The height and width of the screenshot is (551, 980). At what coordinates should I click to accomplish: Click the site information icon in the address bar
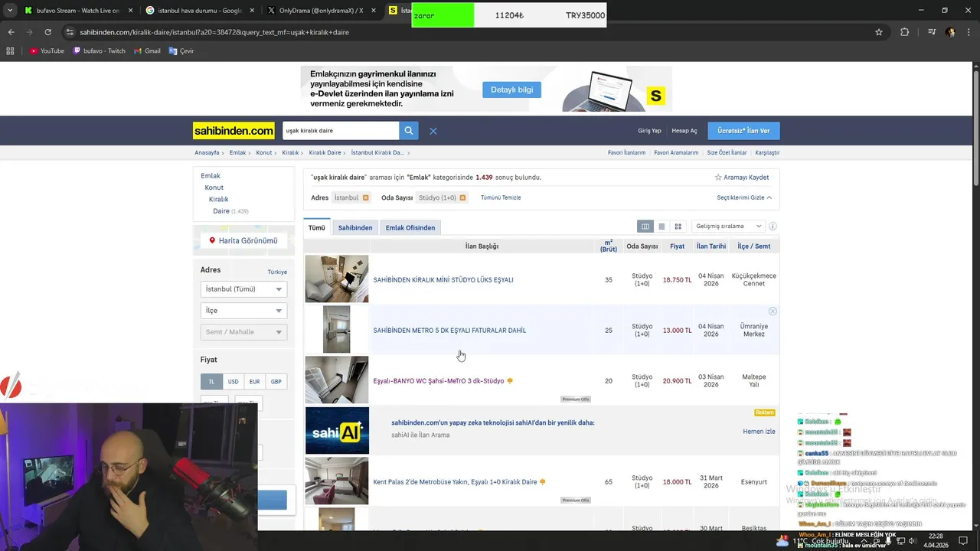[x=70, y=32]
